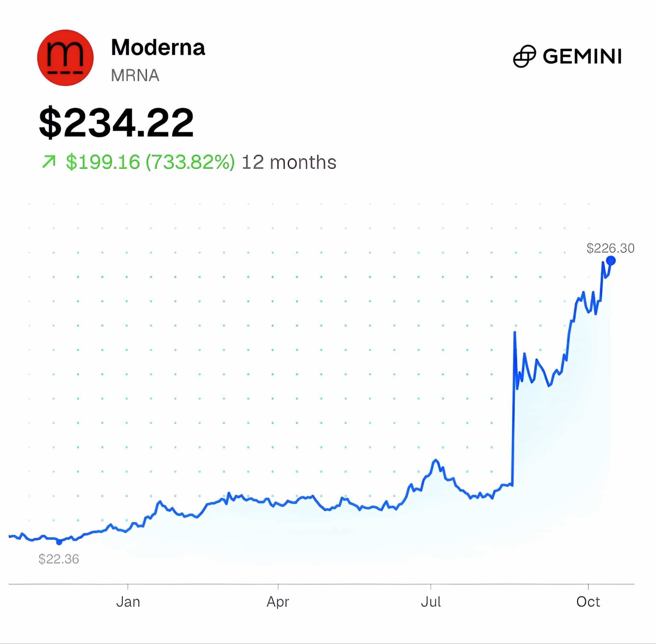Screen dimensions: 656x644
Task: Click the tick mark above Oct on the axis
Action: tap(588, 586)
